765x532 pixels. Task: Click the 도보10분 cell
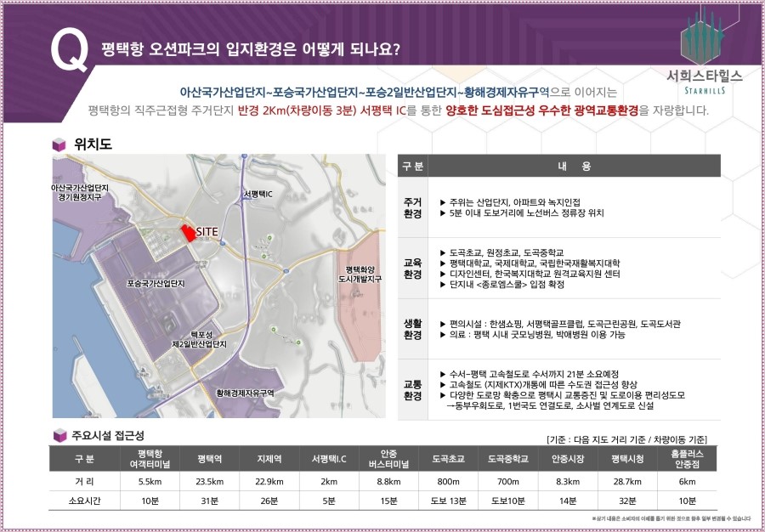(x=508, y=501)
